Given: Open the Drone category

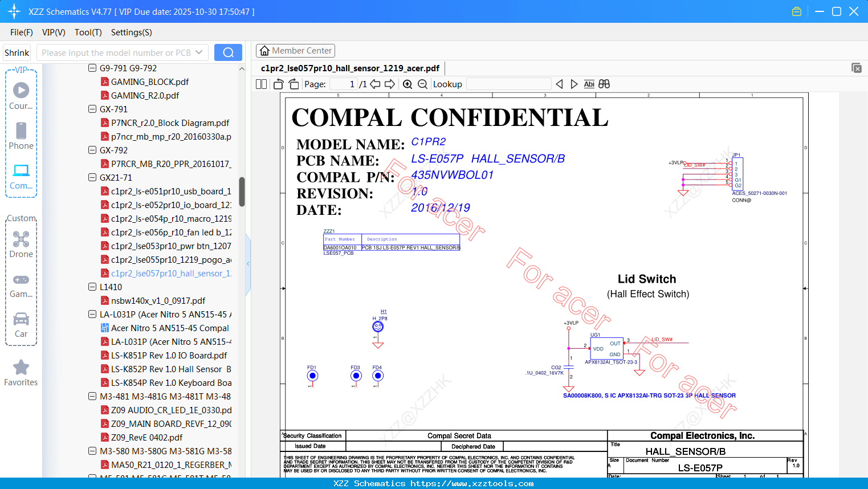Looking at the screenshot, I should [21, 244].
